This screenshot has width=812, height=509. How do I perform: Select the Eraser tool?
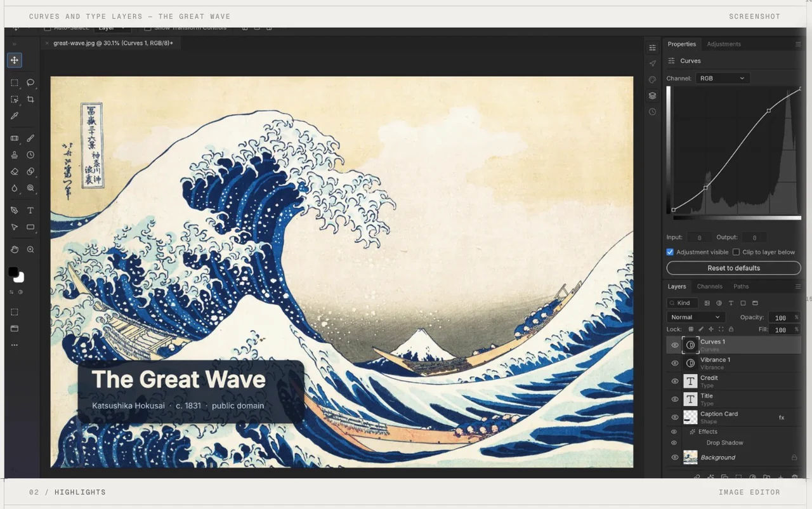pyautogui.click(x=14, y=171)
